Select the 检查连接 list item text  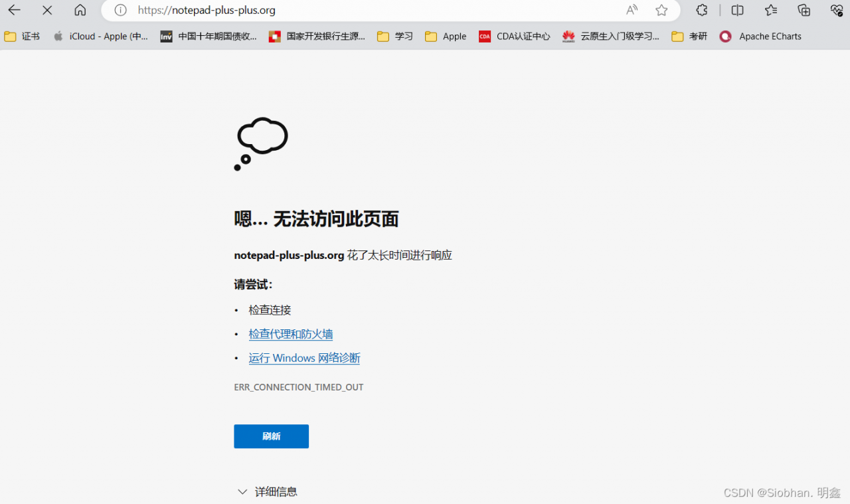tap(270, 310)
